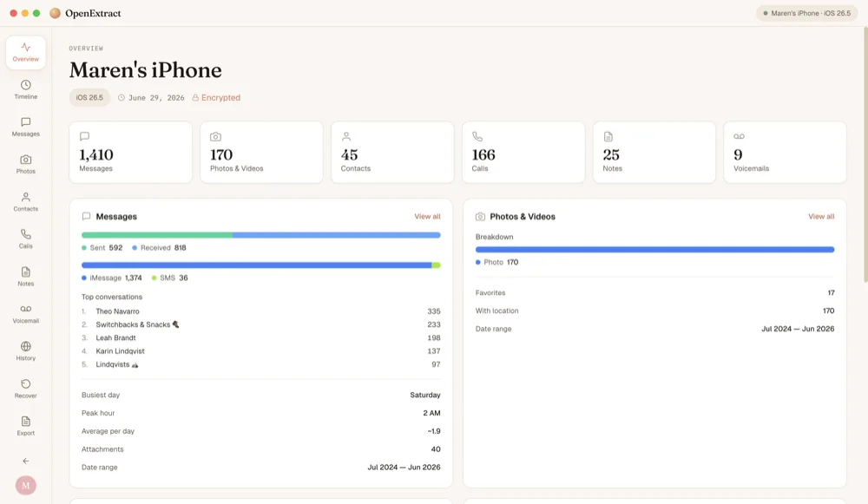The image size is (868, 504).
Task: Click the Sent versus Received progress bar
Action: coord(260,235)
